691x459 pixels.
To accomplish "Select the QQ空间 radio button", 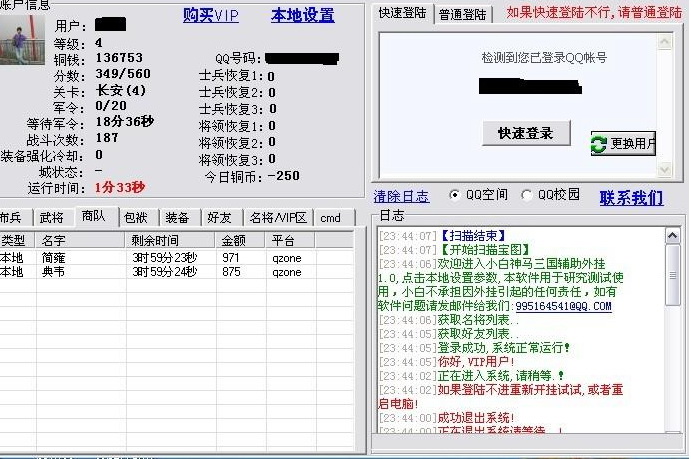I will [454, 195].
